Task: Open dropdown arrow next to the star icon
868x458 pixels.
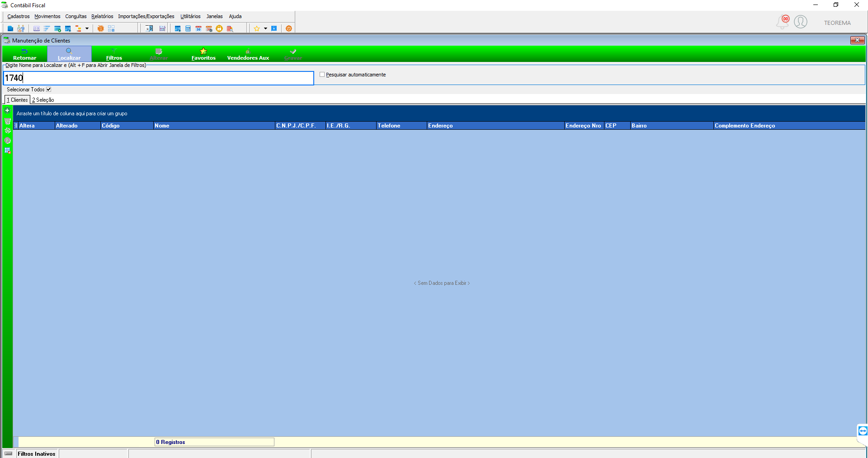Action: point(265,28)
